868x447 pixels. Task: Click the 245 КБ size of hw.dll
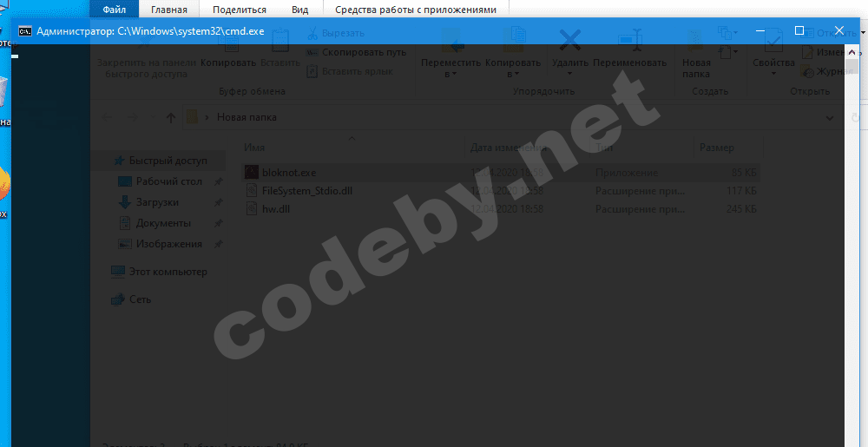pyautogui.click(x=741, y=209)
